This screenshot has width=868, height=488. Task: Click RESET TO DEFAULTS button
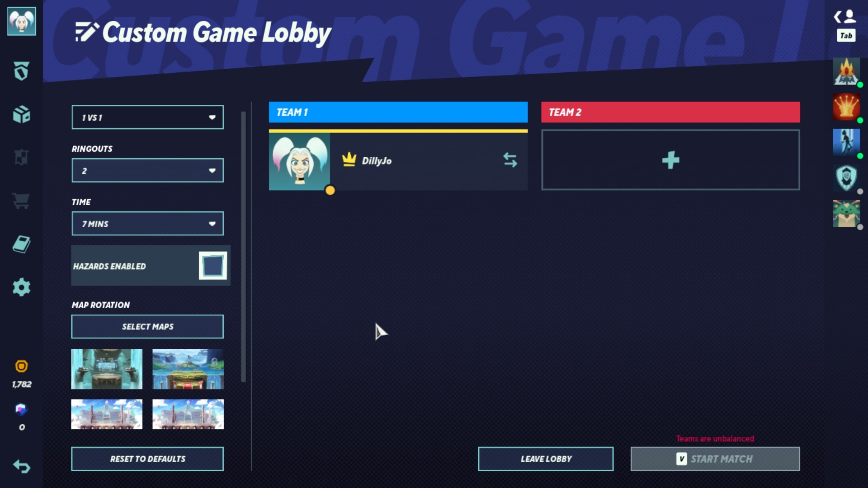[x=147, y=459]
